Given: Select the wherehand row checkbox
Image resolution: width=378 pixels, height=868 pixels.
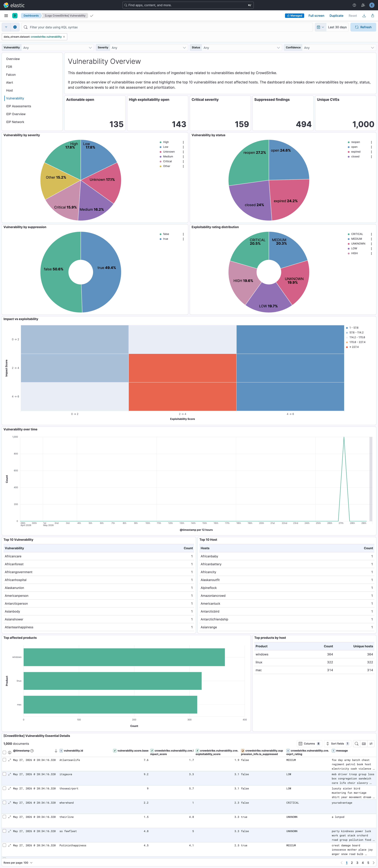Looking at the screenshot, I should [x=4, y=803].
